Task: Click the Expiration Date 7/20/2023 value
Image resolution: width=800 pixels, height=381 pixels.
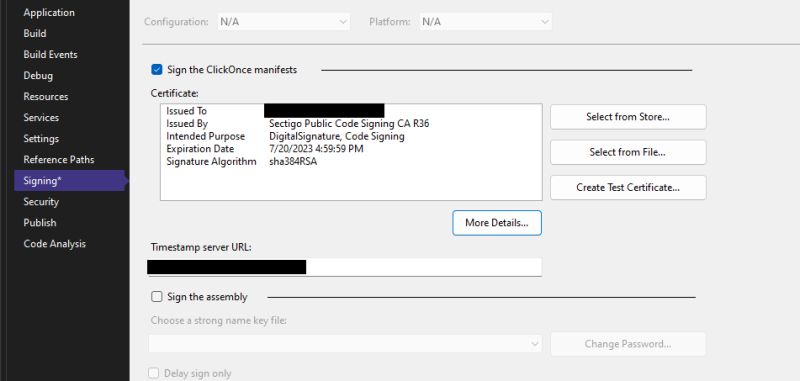Action: [x=316, y=149]
